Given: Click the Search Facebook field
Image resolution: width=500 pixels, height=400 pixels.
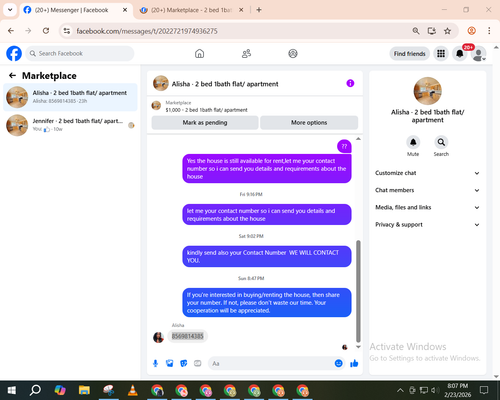Looking at the screenshot, I should 80,54.
